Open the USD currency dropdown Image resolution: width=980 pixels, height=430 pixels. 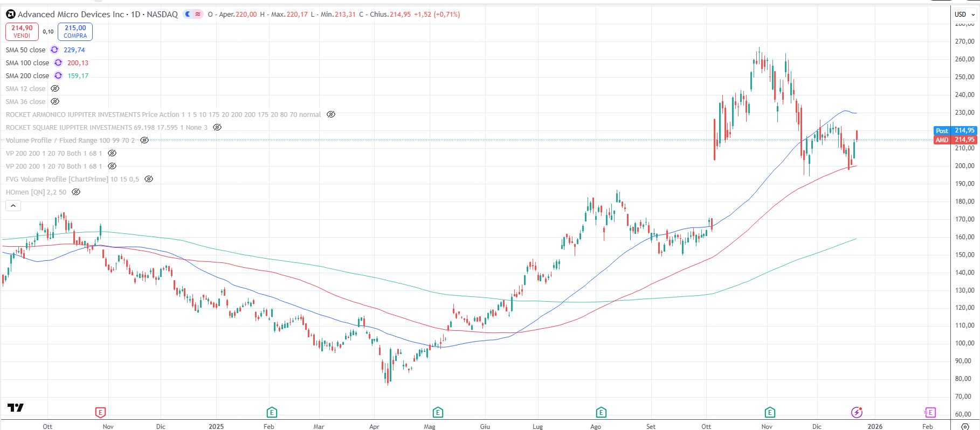click(964, 15)
